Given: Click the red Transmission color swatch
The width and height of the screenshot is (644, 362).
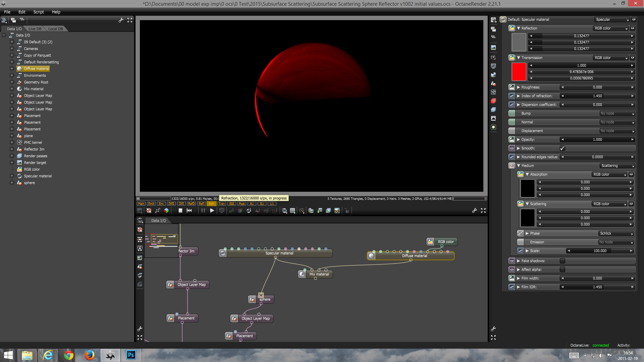Looking at the screenshot, I should click(519, 72).
